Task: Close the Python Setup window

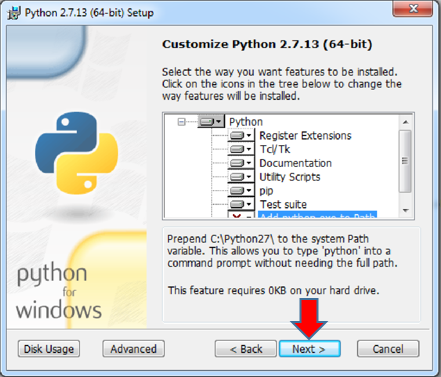Action: click(x=413, y=8)
